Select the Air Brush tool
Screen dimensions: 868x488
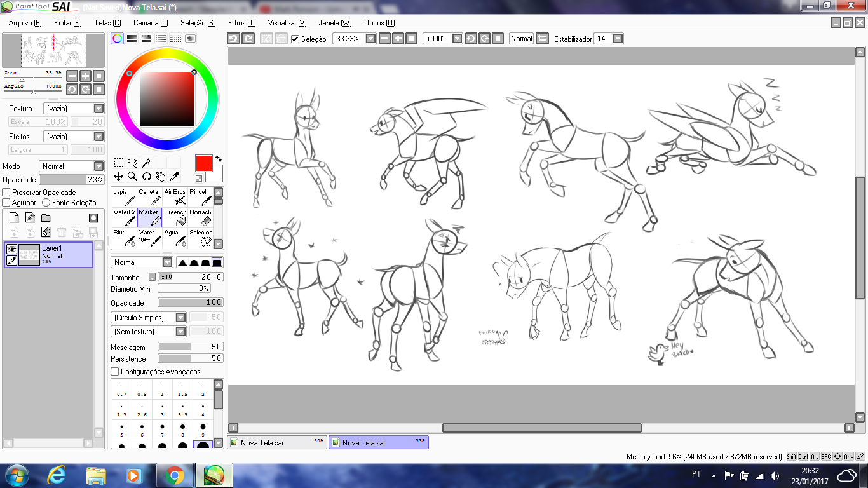175,197
